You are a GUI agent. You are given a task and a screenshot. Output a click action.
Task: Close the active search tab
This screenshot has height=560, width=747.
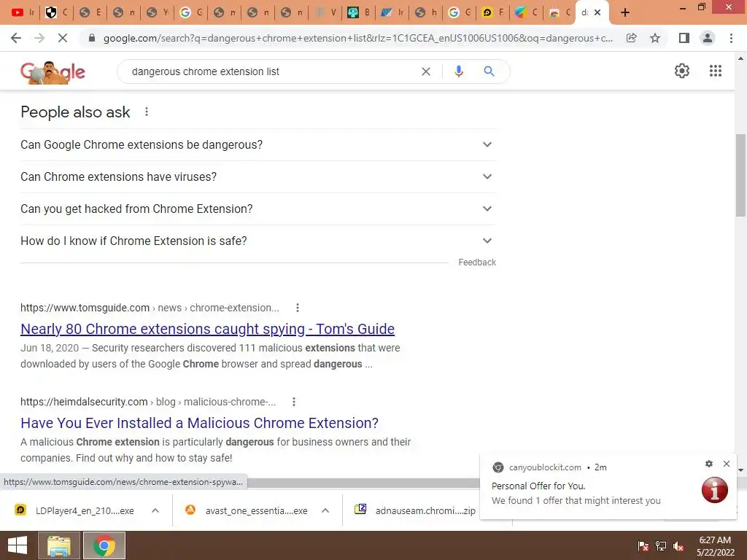[597, 12]
